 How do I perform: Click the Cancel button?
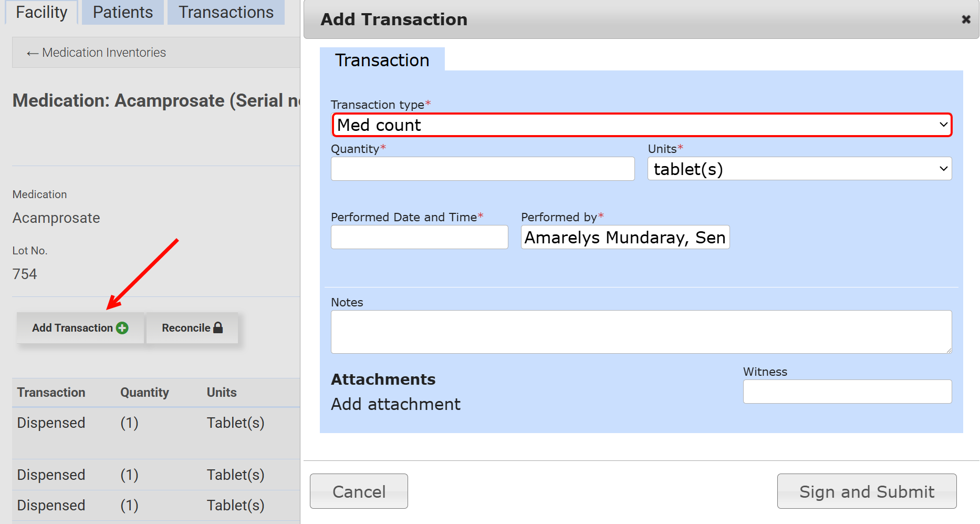point(359,491)
